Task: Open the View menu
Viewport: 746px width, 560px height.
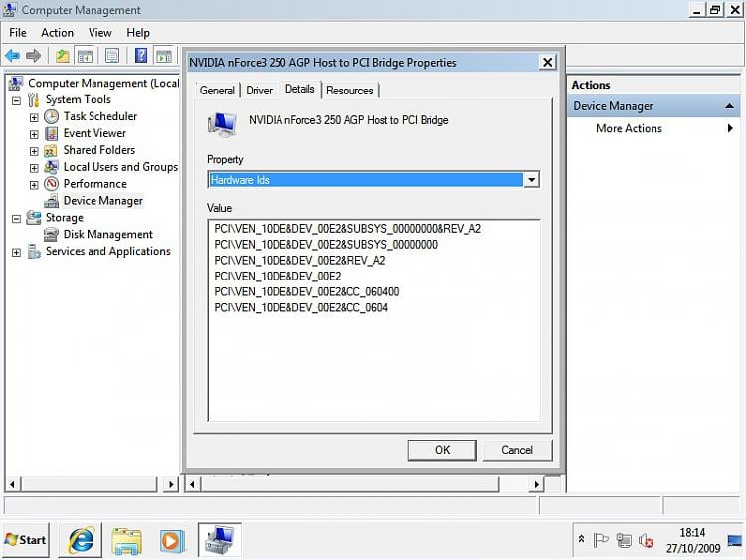Action: point(99,33)
